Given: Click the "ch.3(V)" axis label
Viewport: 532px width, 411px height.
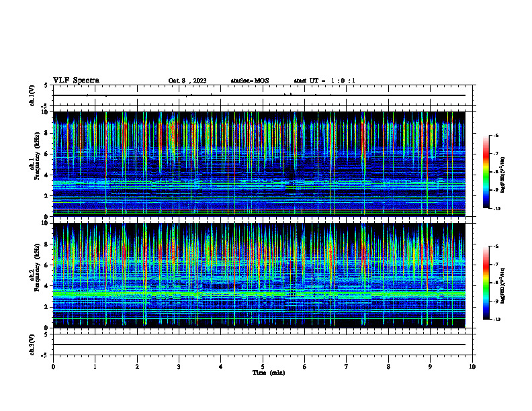Looking at the screenshot, I should (x=32, y=345).
